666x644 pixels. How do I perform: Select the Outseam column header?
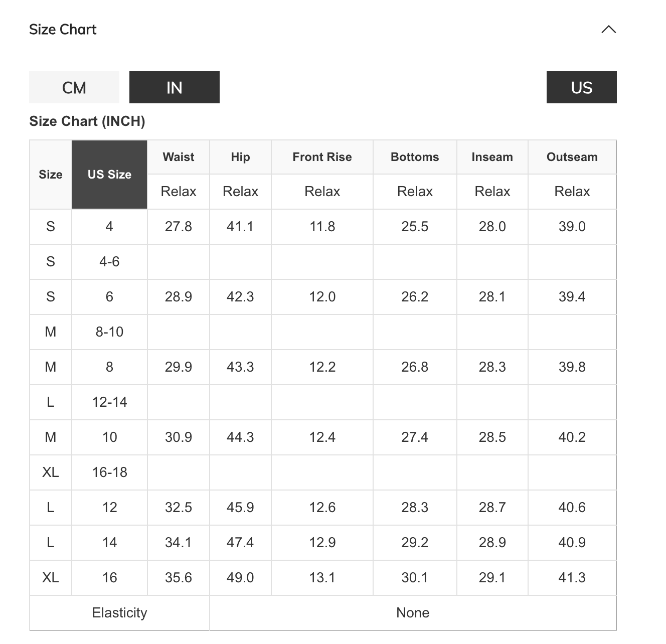[x=572, y=157]
